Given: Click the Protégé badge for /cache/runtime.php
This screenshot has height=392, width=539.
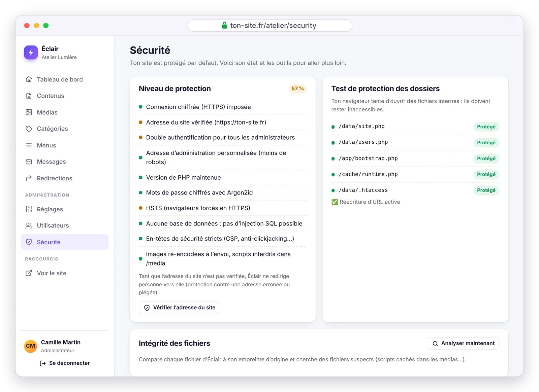Looking at the screenshot, I should click(486, 174).
